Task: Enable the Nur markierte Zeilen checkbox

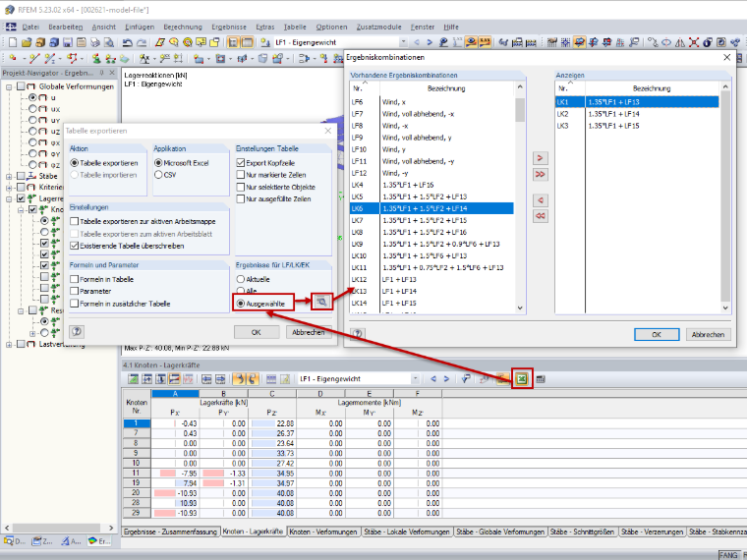Action: tap(241, 175)
